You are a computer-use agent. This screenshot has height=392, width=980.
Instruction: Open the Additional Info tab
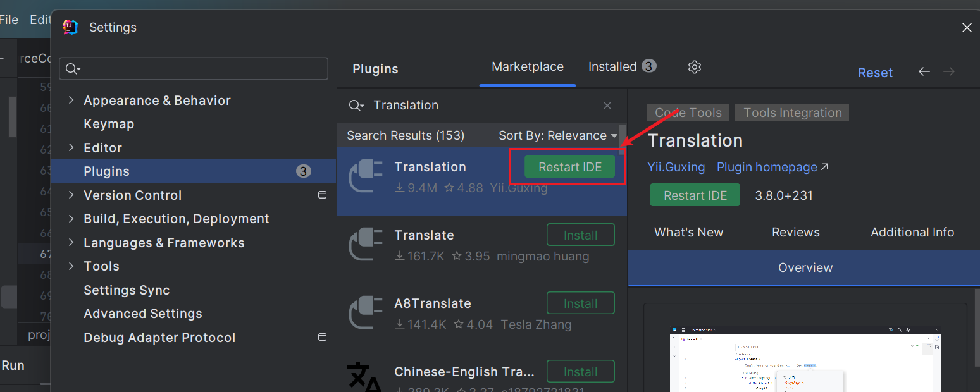(912, 232)
